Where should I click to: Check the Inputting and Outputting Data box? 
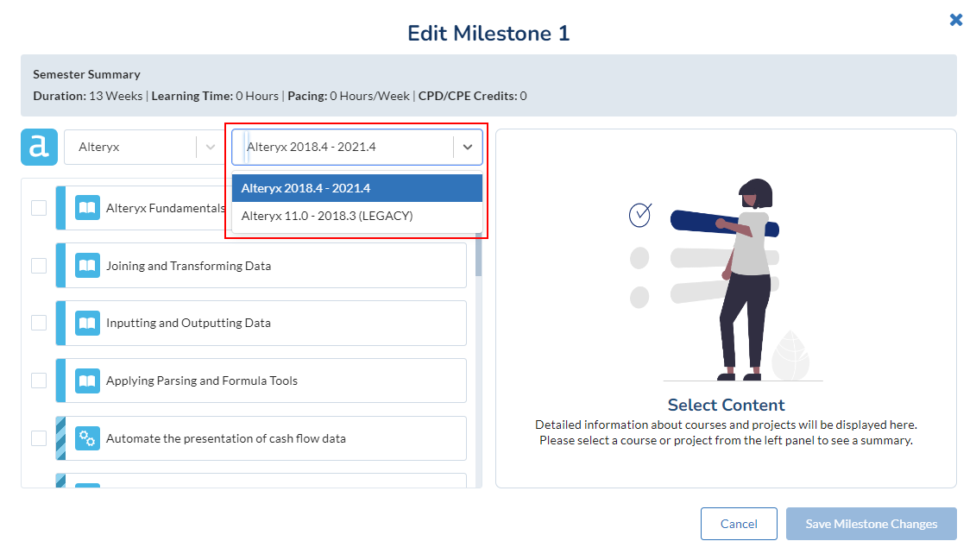[39, 323]
